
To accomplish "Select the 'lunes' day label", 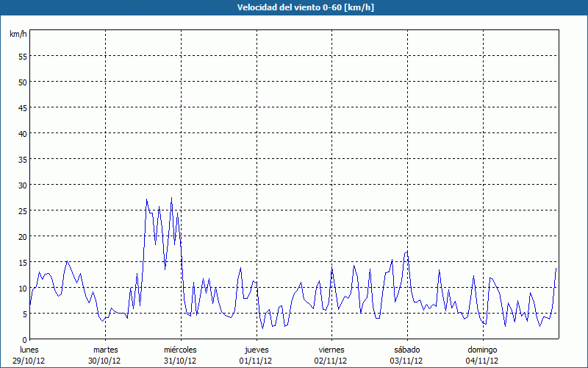I will point(29,350).
